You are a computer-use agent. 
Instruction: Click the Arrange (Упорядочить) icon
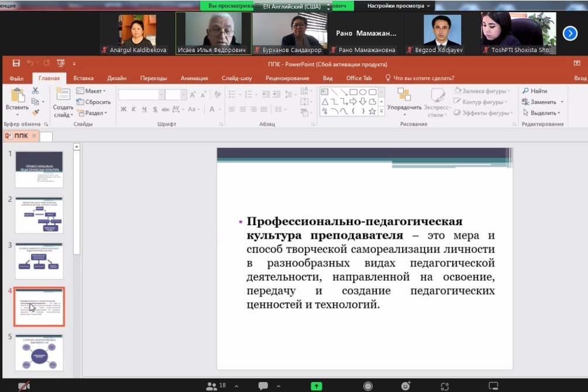[x=404, y=98]
